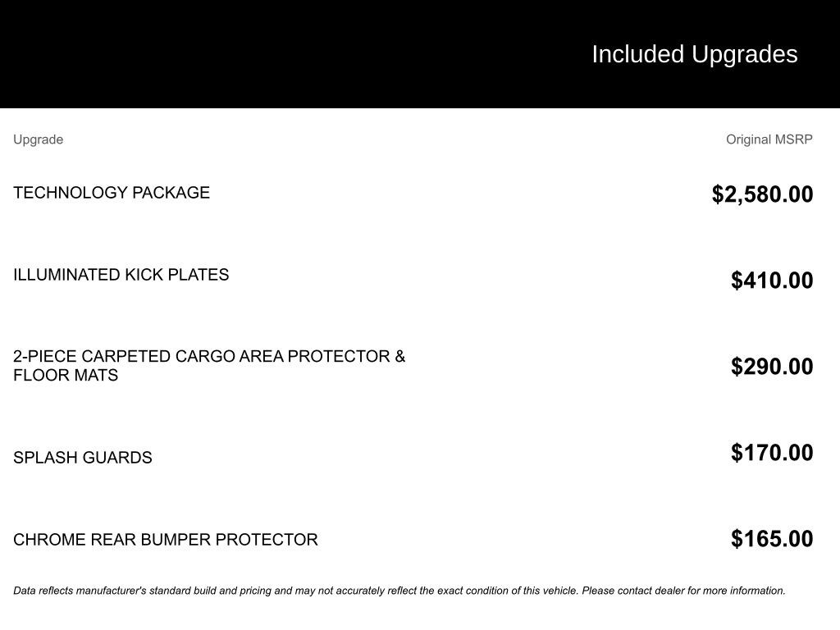Select the TECHNOLOGY PACKAGE upgrade name

click(x=112, y=193)
